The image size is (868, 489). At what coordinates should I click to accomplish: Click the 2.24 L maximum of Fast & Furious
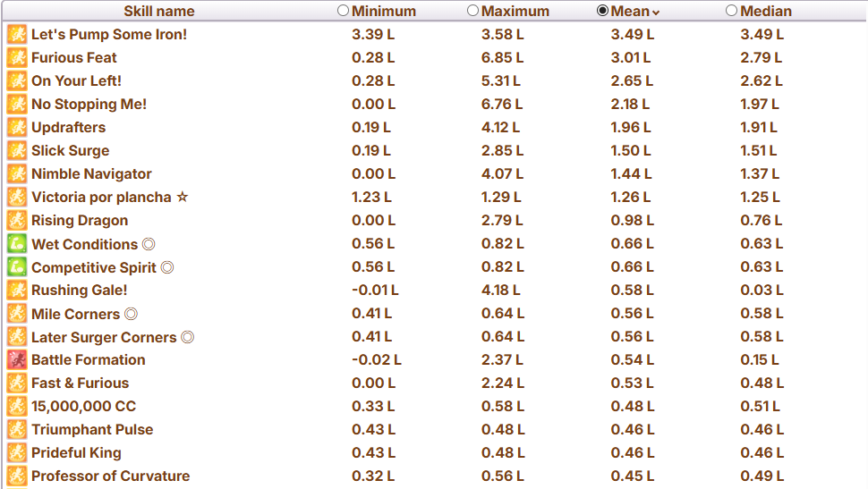point(502,383)
